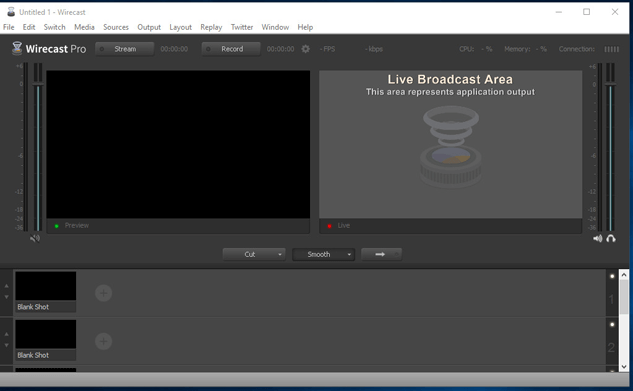Viewport: 633px width, 391px height.
Task: Open the Media menu
Action: pyautogui.click(x=84, y=27)
